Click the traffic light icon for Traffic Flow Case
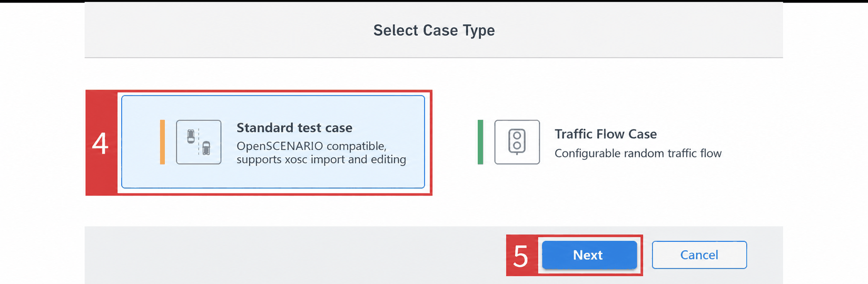 tap(517, 142)
